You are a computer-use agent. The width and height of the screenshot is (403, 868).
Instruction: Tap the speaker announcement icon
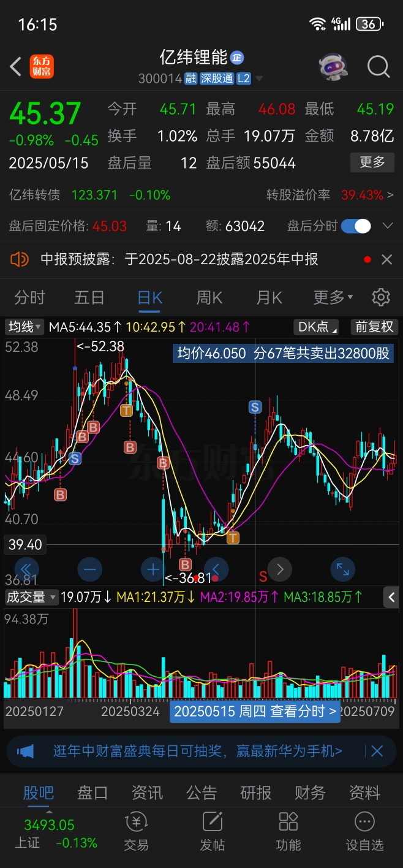(x=20, y=259)
